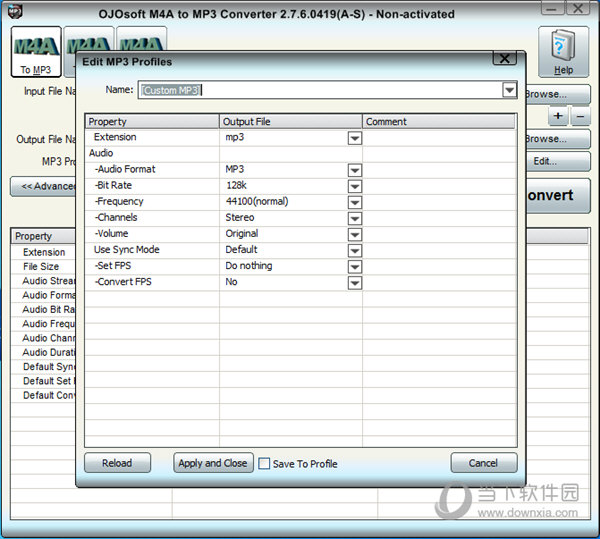Image resolution: width=600 pixels, height=539 pixels.
Task: Enable the Save To Profile checkbox
Action: tap(264, 463)
